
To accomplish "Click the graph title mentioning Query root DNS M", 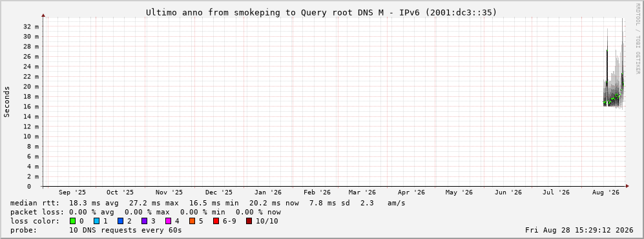I will click(321, 13).
